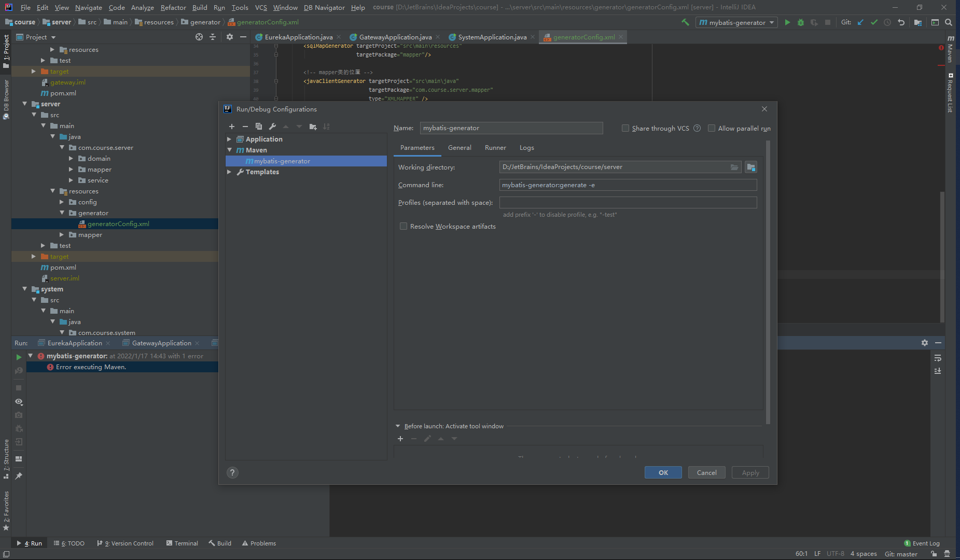Cancel the Run/Debug Configurations dialog
This screenshot has height=560, width=960.
[707, 472]
